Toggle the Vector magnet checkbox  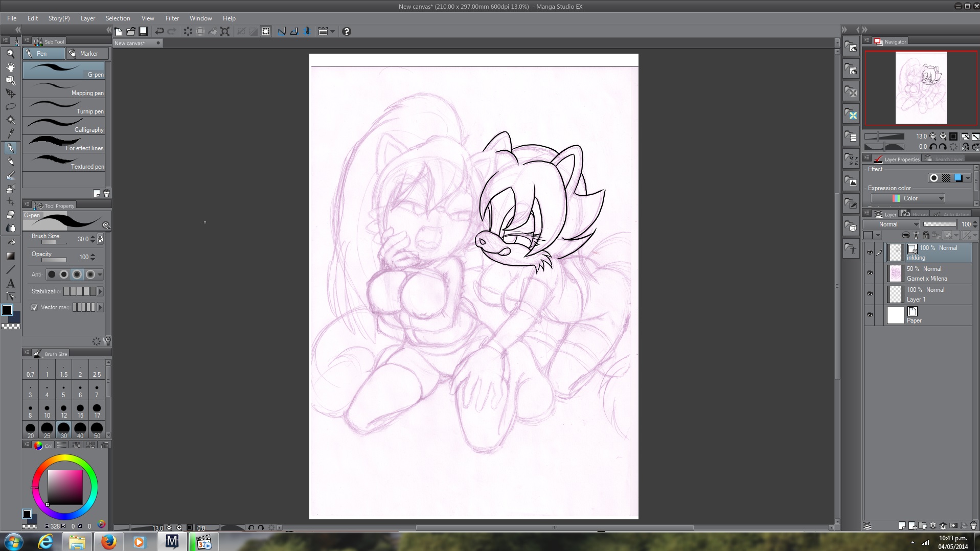(34, 308)
